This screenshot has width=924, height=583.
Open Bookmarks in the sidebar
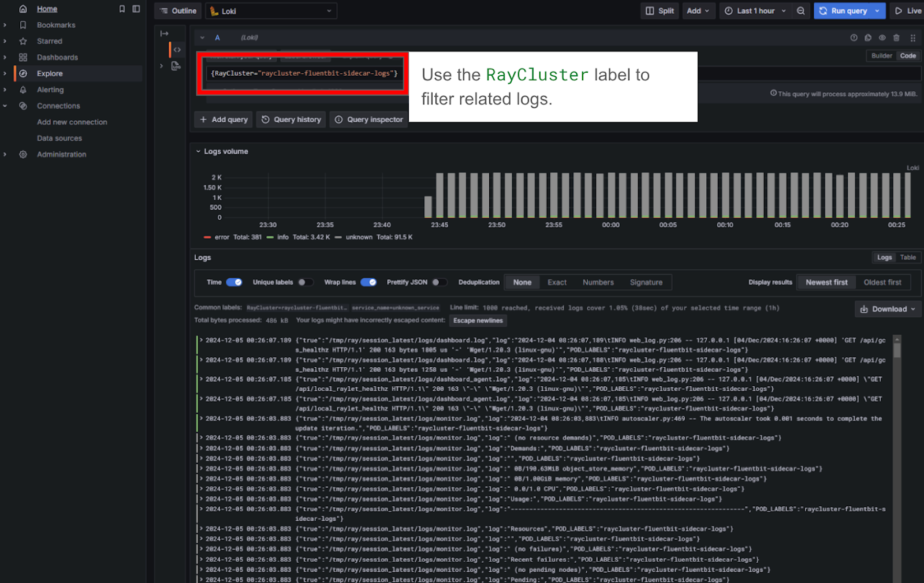(56, 25)
